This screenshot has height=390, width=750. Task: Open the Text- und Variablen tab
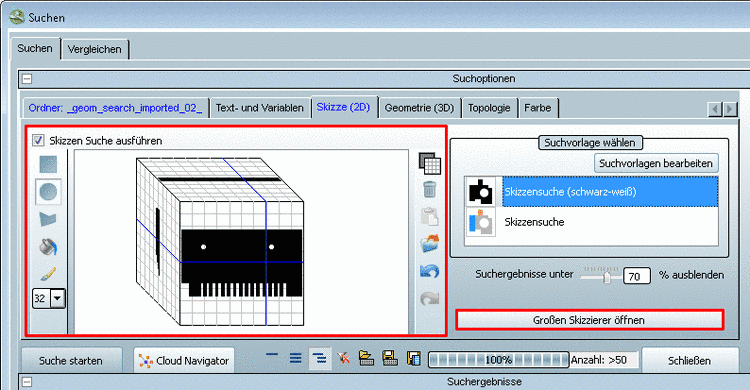click(260, 108)
